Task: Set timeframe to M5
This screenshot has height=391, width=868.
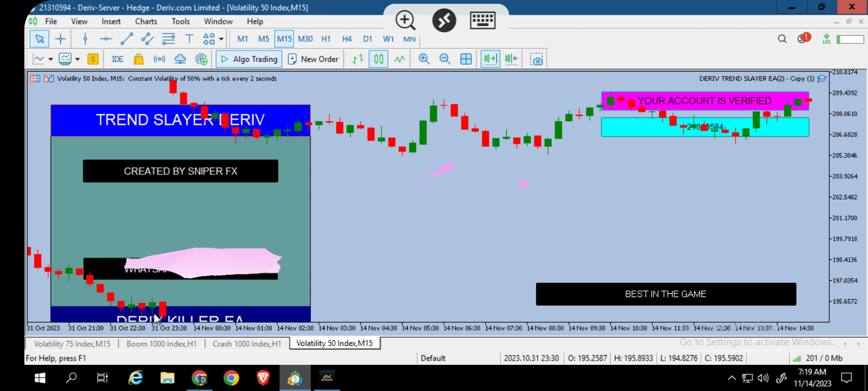Action: pos(263,39)
